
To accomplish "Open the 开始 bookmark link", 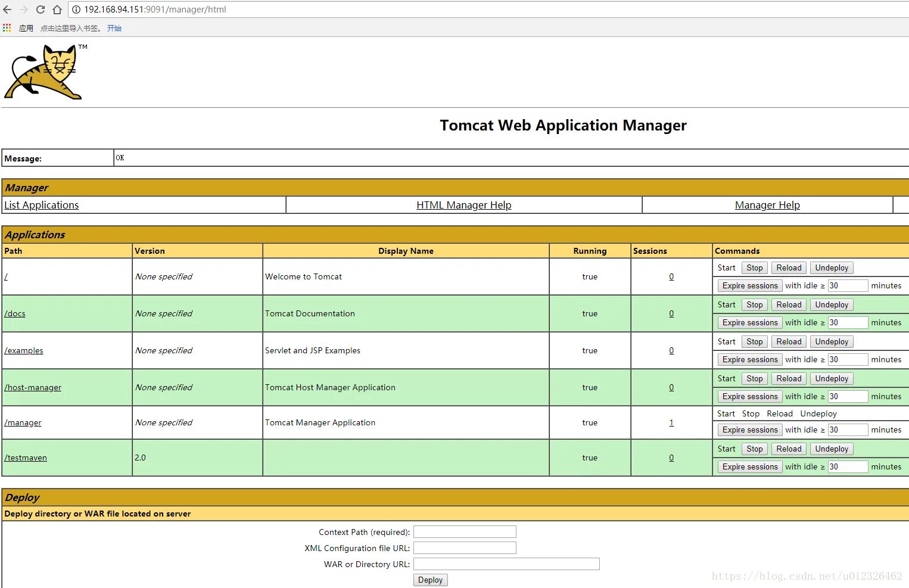I will [x=114, y=28].
